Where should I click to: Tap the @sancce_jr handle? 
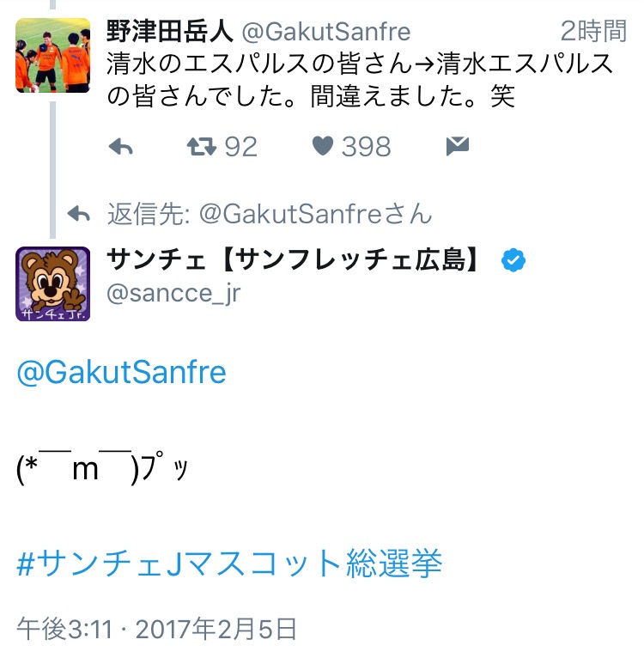(x=173, y=293)
